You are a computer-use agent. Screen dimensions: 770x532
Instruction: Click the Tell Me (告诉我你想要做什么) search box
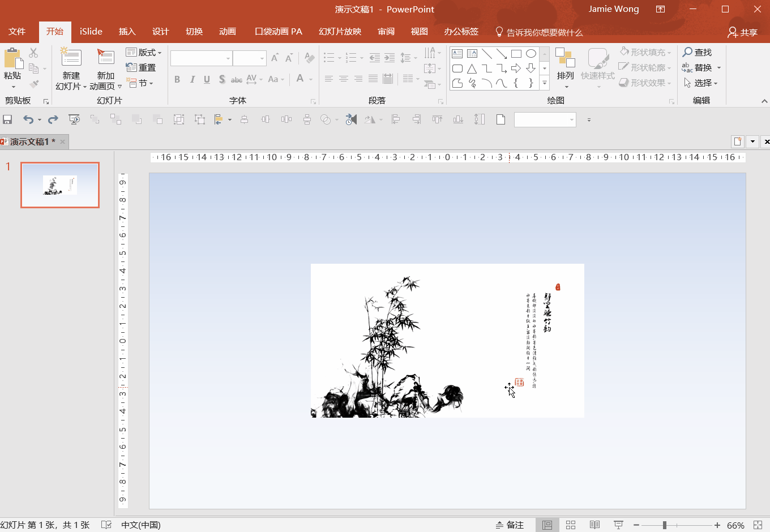tap(539, 32)
